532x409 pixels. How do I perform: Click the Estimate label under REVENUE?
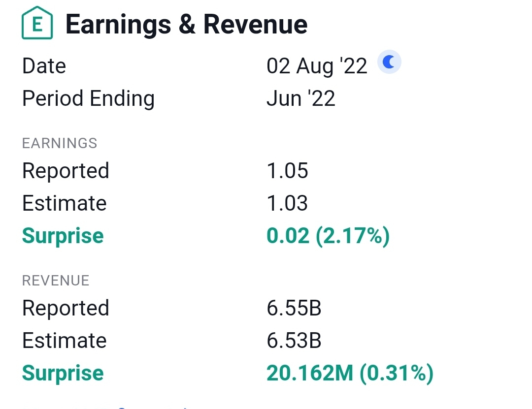[64, 341]
